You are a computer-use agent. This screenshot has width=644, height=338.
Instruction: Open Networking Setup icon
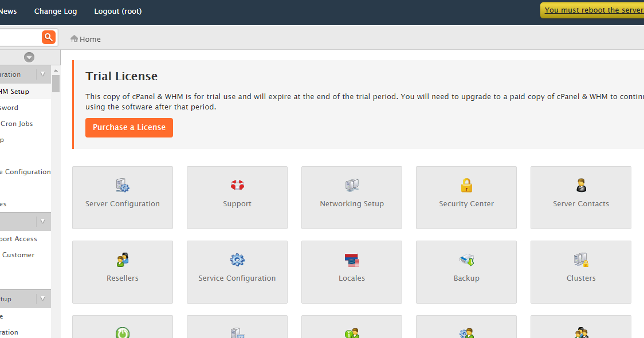pos(352,185)
